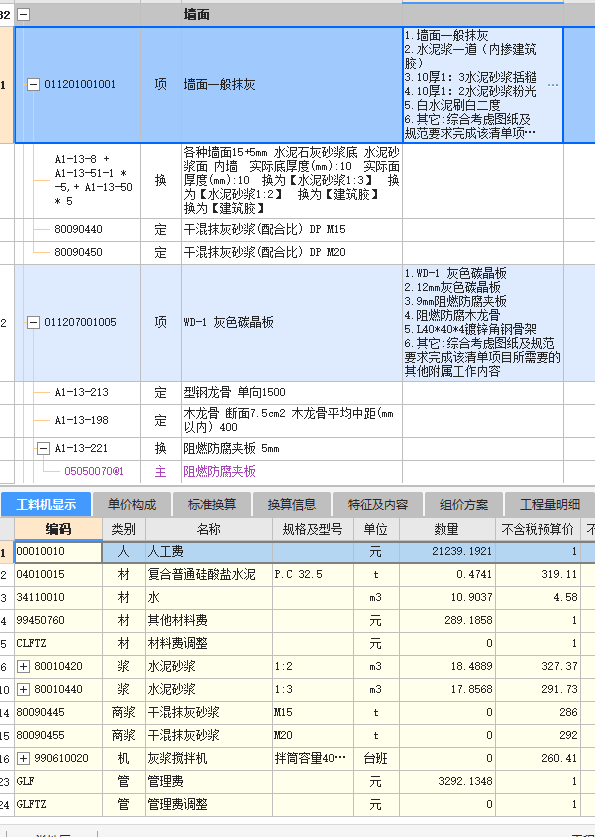The width and height of the screenshot is (595, 837).
Task: Open the 工程量明细 tab
Action: point(550,504)
